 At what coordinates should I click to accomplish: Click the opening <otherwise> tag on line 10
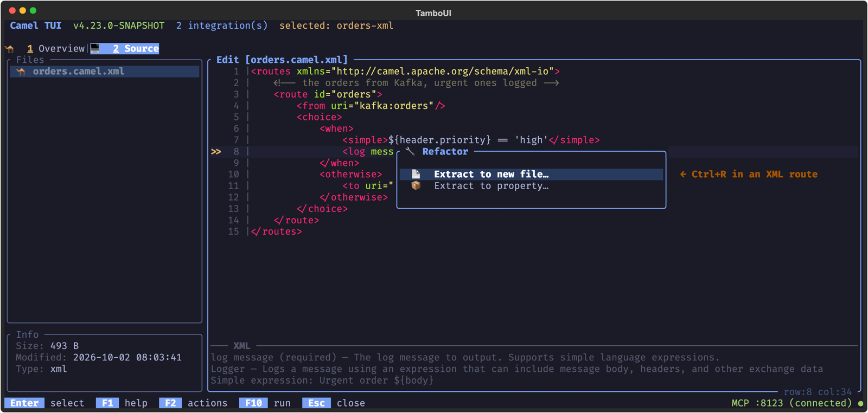tap(350, 175)
